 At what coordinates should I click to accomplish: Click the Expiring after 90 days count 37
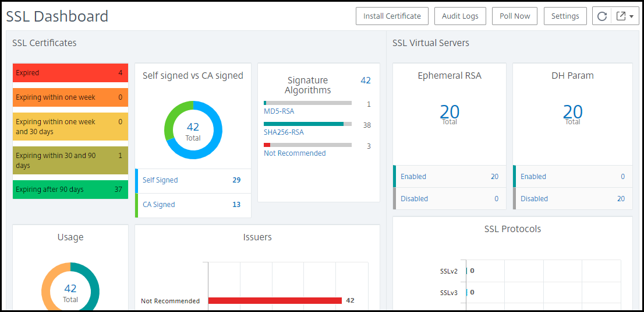118,190
